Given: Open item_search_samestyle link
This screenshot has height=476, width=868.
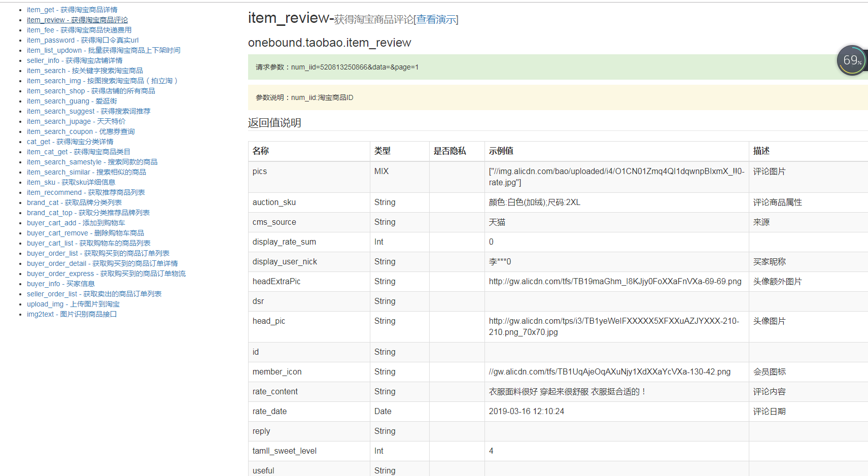Looking at the screenshot, I should pos(92,162).
